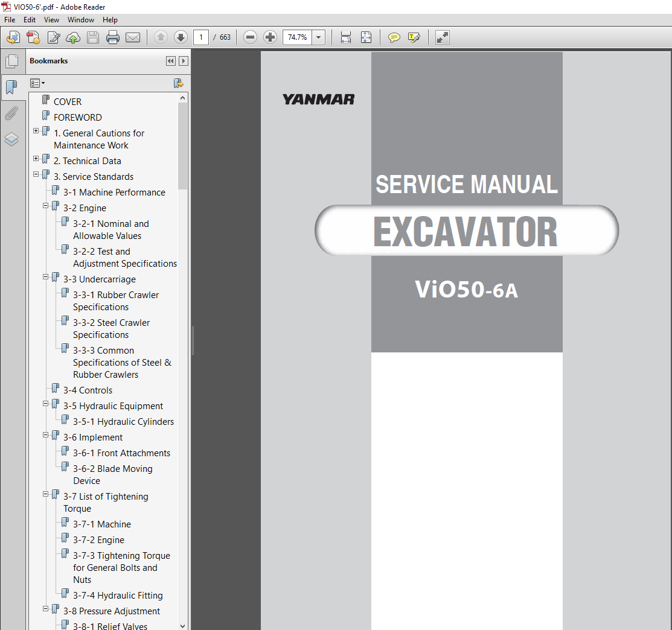Collapse the 3-3 Undercarriage bookmark
Image resolution: width=672 pixels, height=630 pixels.
click(45, 277)
